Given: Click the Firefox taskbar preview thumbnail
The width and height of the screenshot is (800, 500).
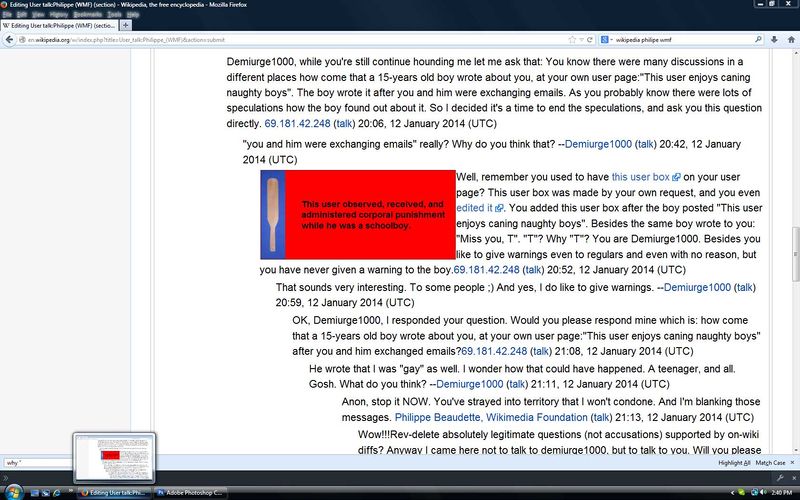Looking at the screenshot, I should (x=114, y=458).
